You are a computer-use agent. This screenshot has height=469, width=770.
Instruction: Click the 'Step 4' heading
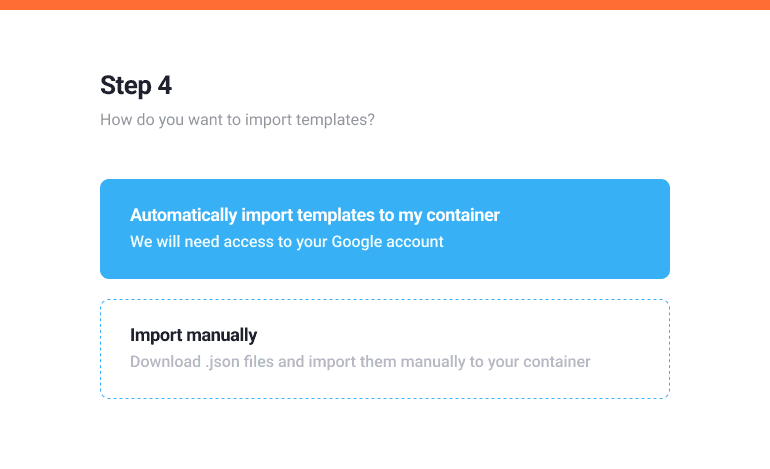136,86
